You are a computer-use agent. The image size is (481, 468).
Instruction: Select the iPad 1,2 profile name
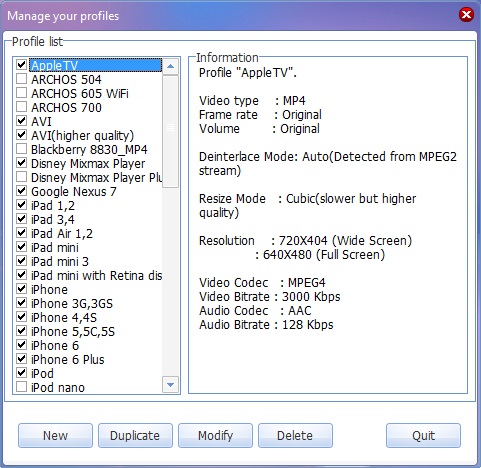pos(53,205)
